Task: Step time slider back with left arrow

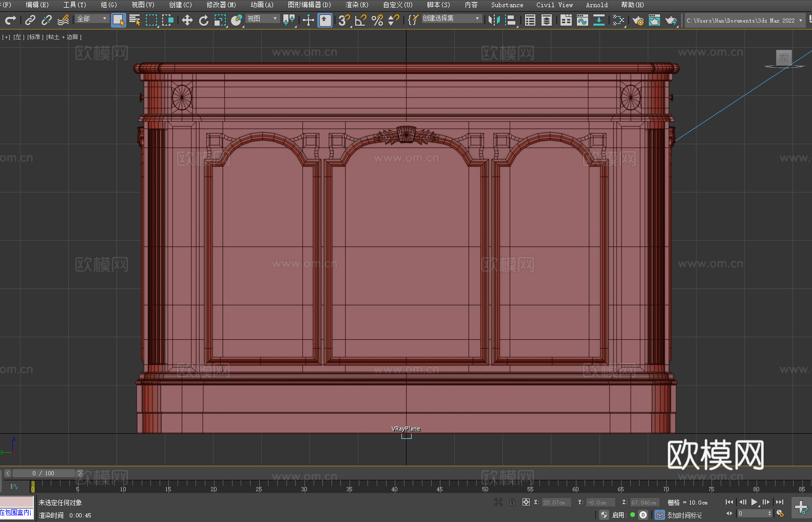Action: point(7,473)
